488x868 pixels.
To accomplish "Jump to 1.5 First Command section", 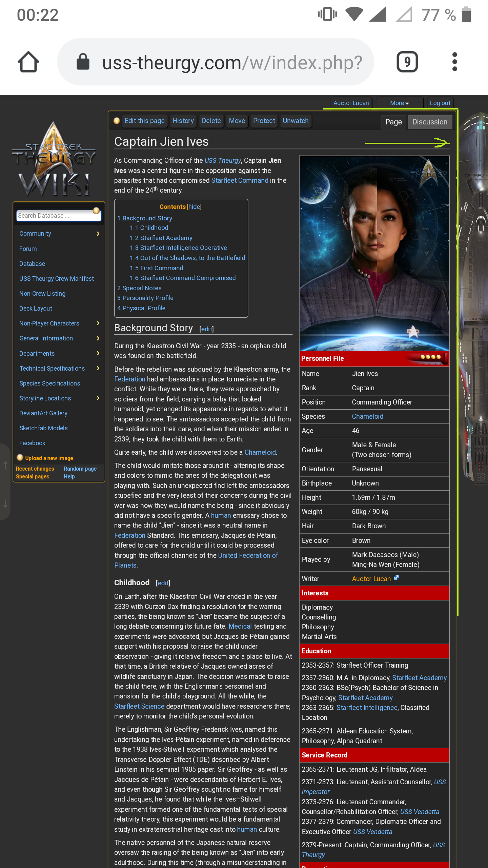I will tap(156, 268).
